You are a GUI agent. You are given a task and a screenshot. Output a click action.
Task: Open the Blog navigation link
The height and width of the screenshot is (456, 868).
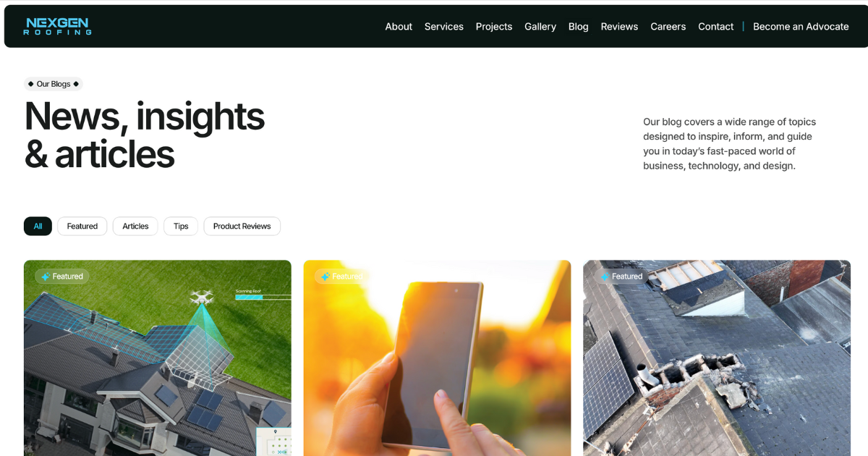click(579, 27)
